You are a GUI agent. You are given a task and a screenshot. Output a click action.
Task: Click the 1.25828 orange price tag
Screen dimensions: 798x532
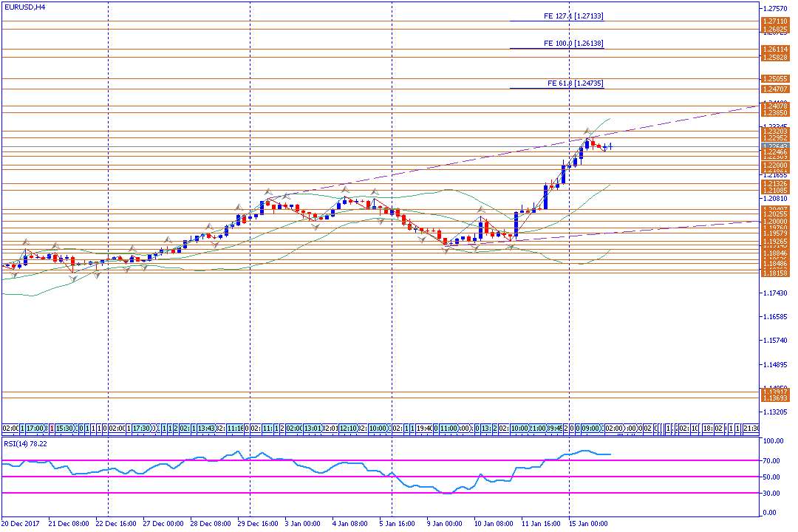pyautogui.click(x=775, y=58)
